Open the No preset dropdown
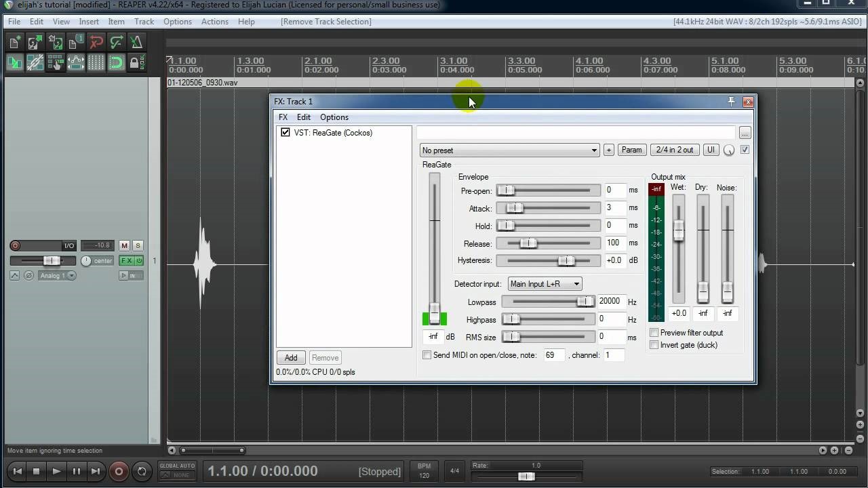This screenshot has width=868, height=488. click(x=509, y=150)
